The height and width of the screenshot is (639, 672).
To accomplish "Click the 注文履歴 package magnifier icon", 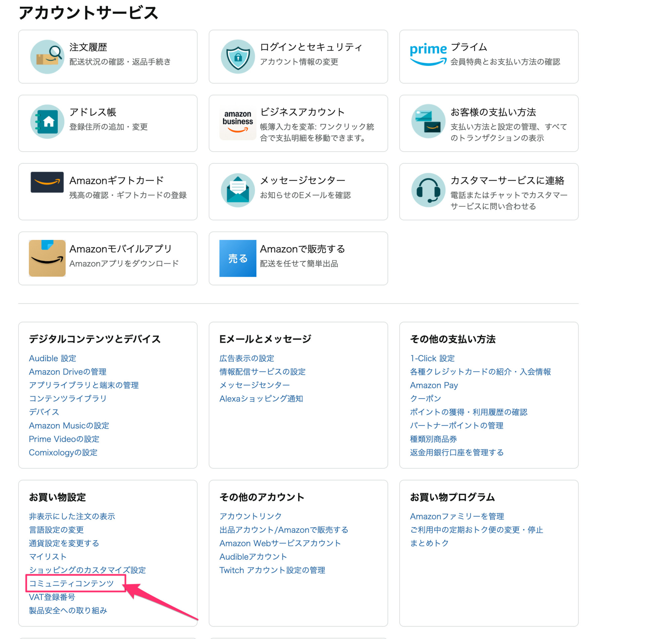I will coord(47,57).
